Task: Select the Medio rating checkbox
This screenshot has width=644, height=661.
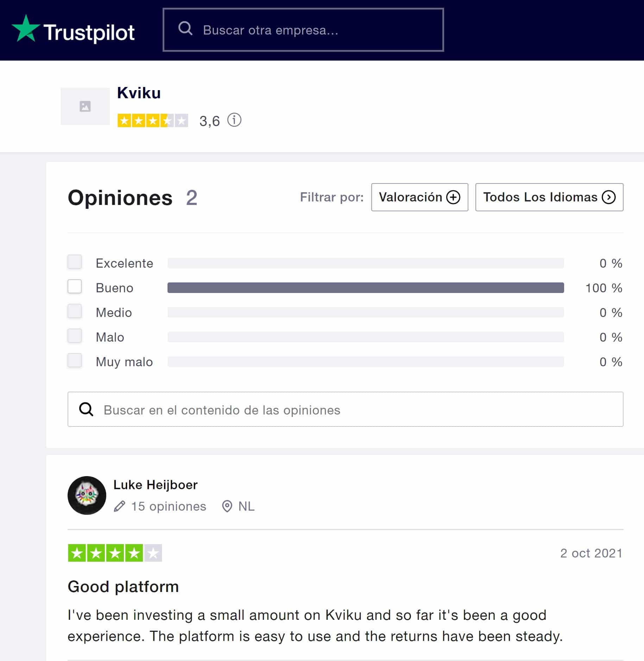Action: click(x=75, y=311)
